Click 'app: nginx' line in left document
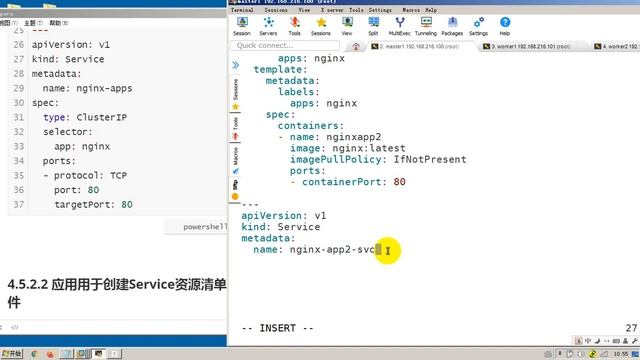This screenshot has width=640, height=360. pyautogui.click(x=82, y=147)
